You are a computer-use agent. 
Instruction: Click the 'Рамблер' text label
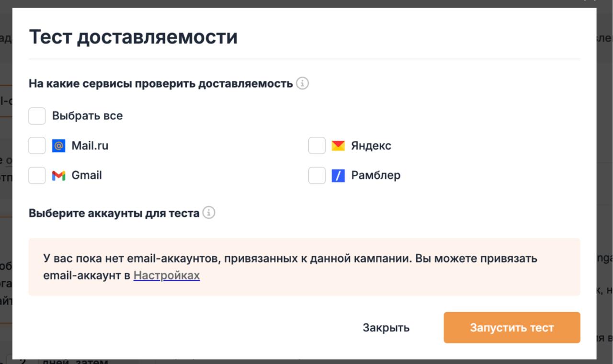[376, 175]
